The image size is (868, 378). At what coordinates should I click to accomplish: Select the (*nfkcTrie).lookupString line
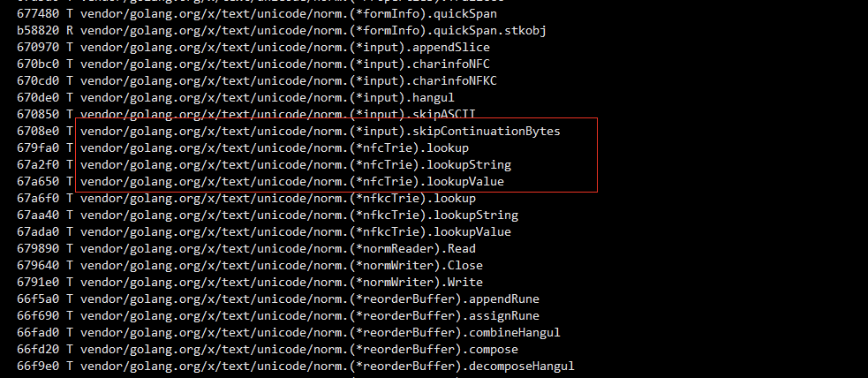pos(268,215)
